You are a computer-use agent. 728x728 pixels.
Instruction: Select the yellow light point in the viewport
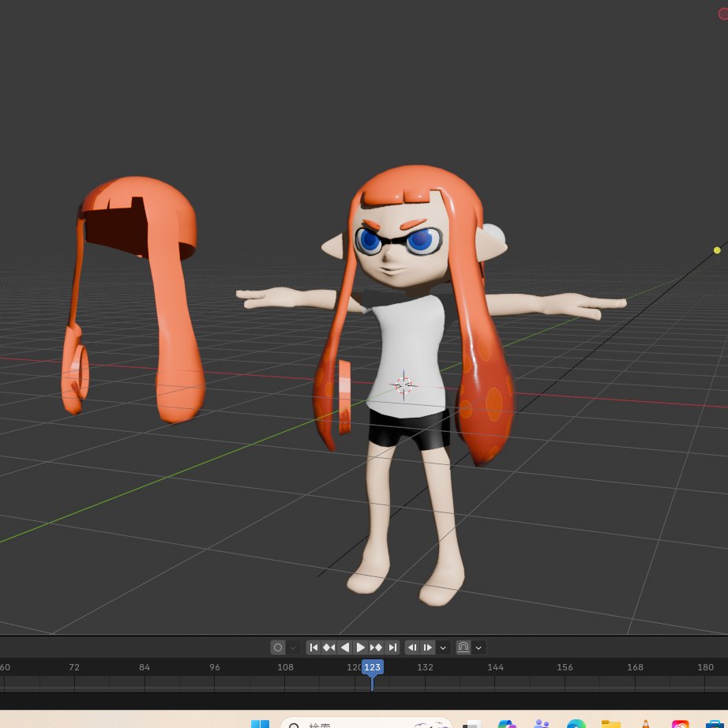(x=717, y=250)
